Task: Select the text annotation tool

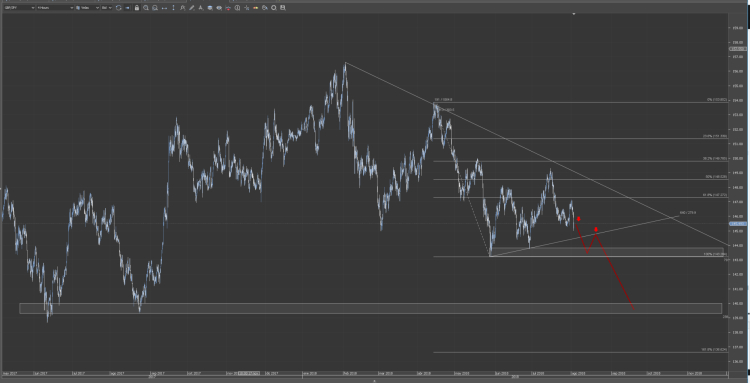Action: click(200, 8)
